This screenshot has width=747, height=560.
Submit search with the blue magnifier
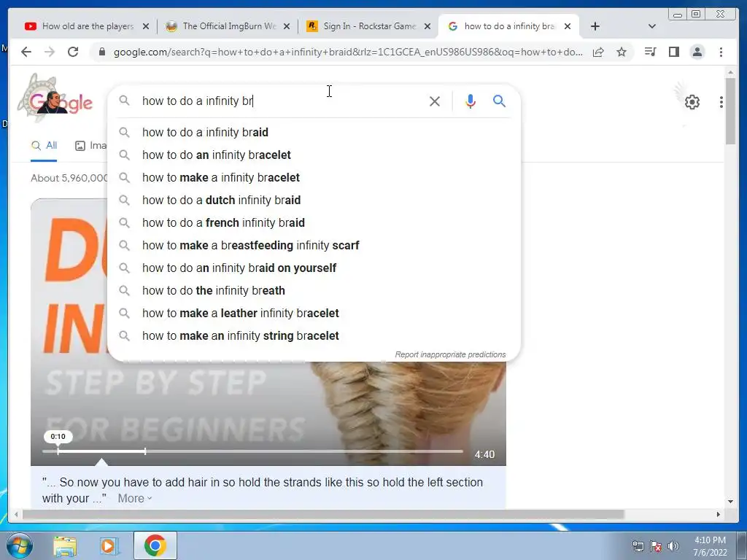(499, 101)
